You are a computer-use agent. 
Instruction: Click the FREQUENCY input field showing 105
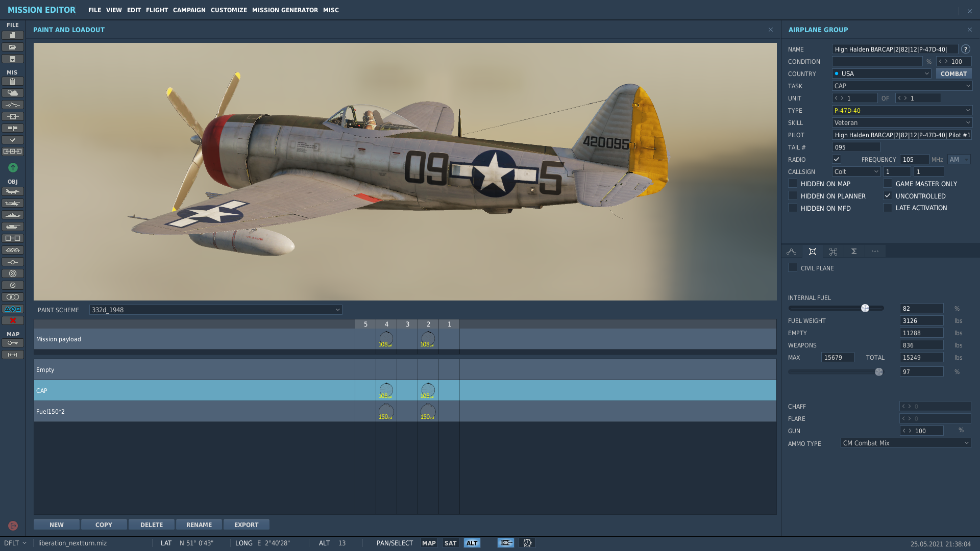tap(914, 159)
